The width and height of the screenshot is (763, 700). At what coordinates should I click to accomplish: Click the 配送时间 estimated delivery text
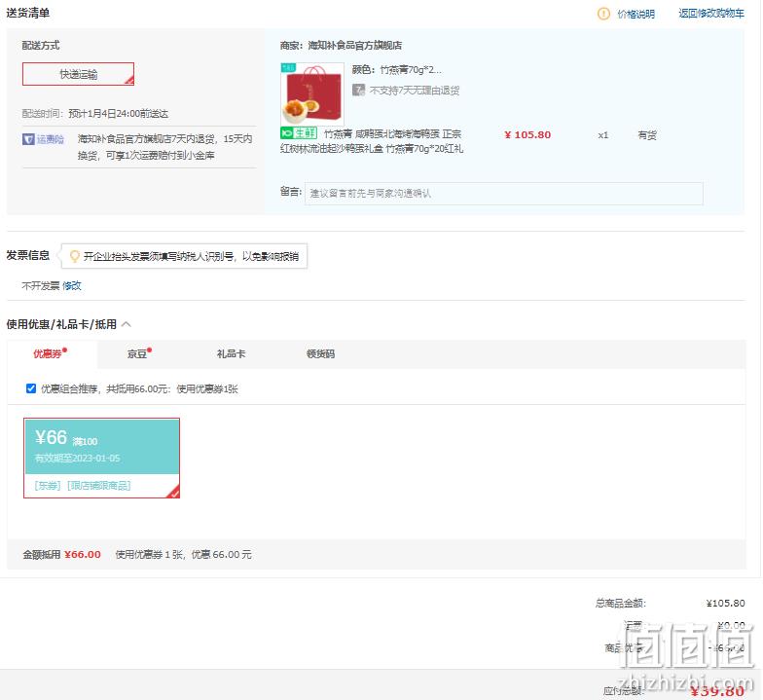(x=95, y=114)
